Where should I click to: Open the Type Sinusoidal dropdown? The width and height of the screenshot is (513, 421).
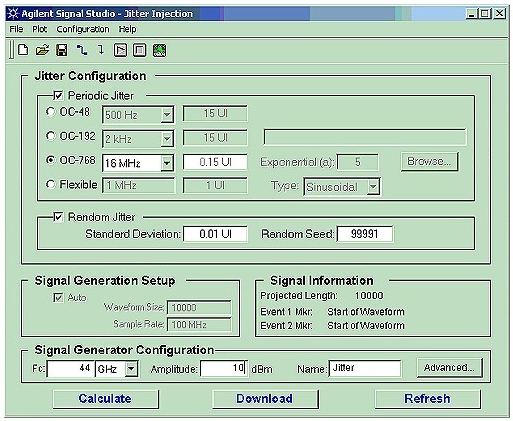(x=373, y=187)
